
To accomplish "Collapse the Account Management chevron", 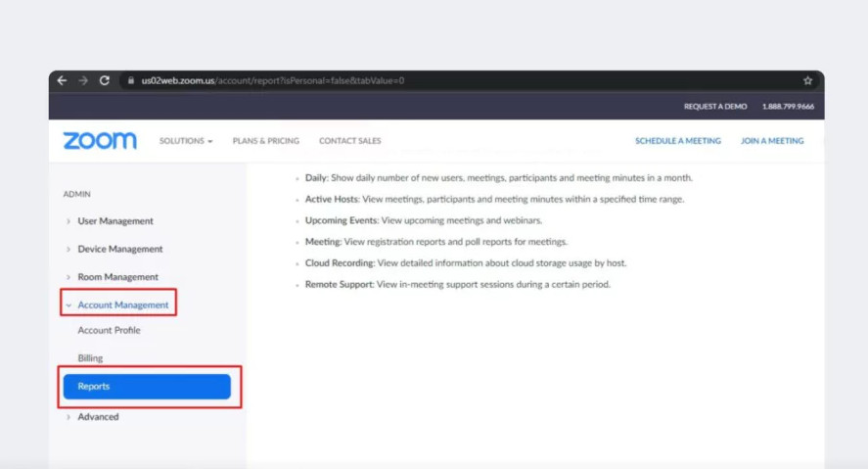I will point(69,305).
